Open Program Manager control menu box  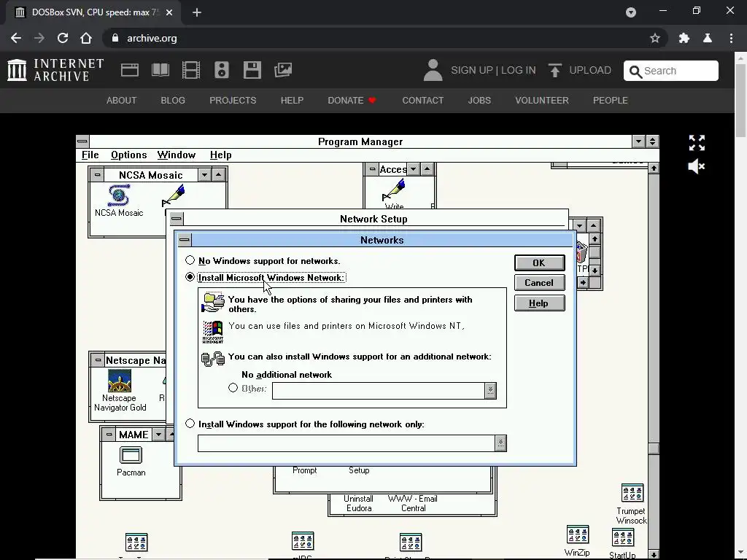82,141
